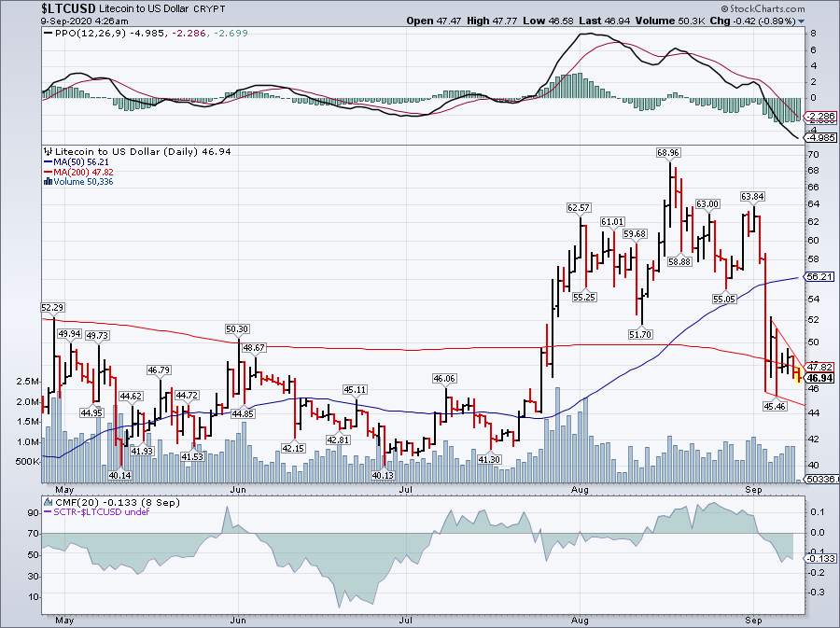
Task: Click the 58.88 price label
Action: click(x=679, y=262)
